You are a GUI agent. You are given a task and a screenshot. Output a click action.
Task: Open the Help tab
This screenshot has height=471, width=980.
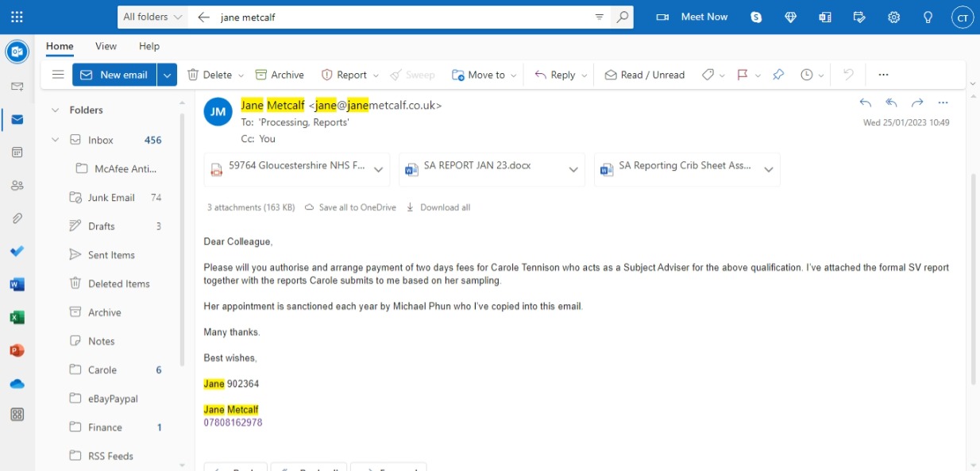pyautogui.click(x=149, y=46)
